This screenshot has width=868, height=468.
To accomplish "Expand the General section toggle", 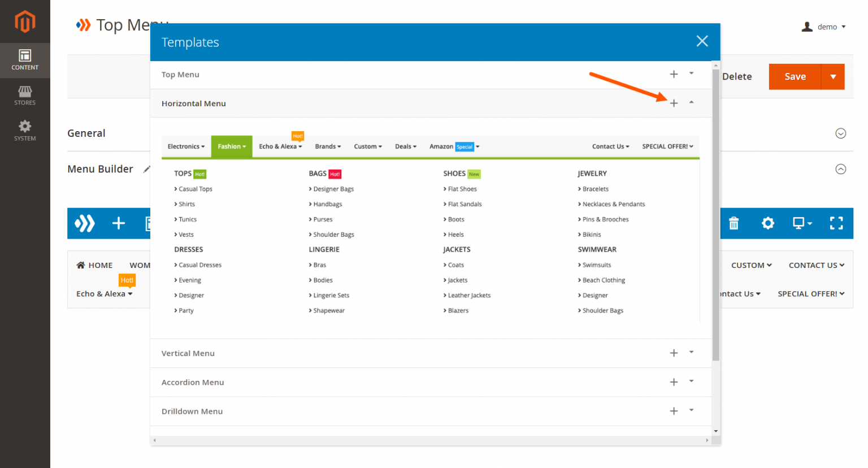I will 840,133.
